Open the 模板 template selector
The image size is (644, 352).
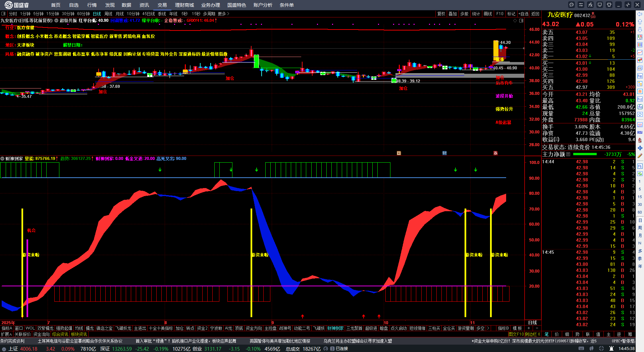tap(518, 328)
